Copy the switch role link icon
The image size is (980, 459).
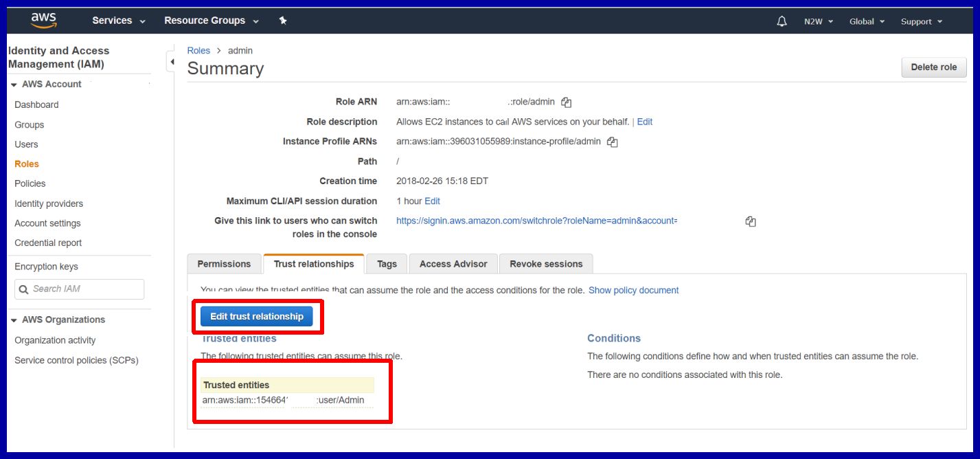(751, 221)
